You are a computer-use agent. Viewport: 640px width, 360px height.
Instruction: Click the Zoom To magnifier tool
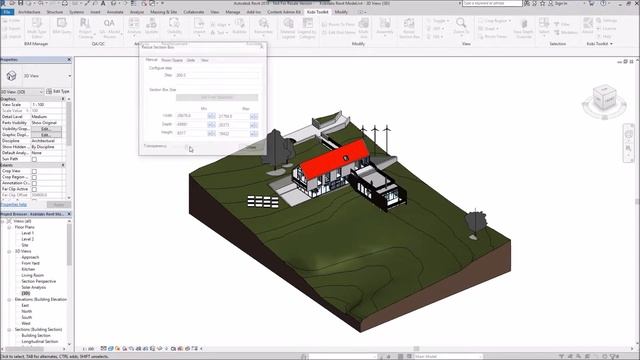click(x=461, y=26)
